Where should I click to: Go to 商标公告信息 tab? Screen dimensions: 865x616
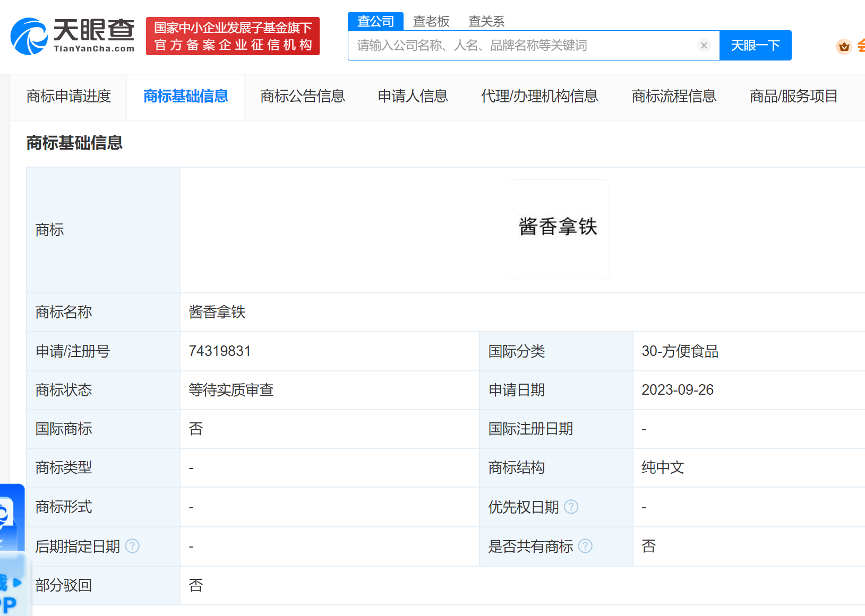pos(303,96)
